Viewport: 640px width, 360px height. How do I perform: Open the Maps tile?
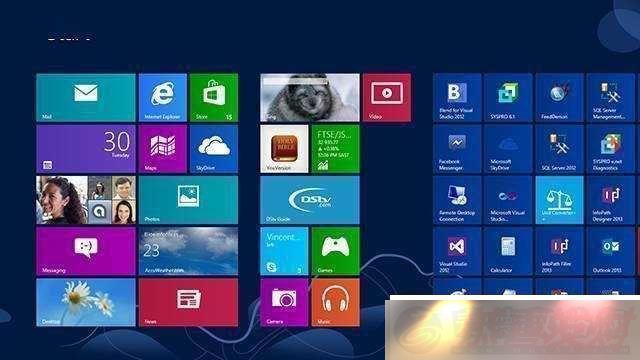162,149
